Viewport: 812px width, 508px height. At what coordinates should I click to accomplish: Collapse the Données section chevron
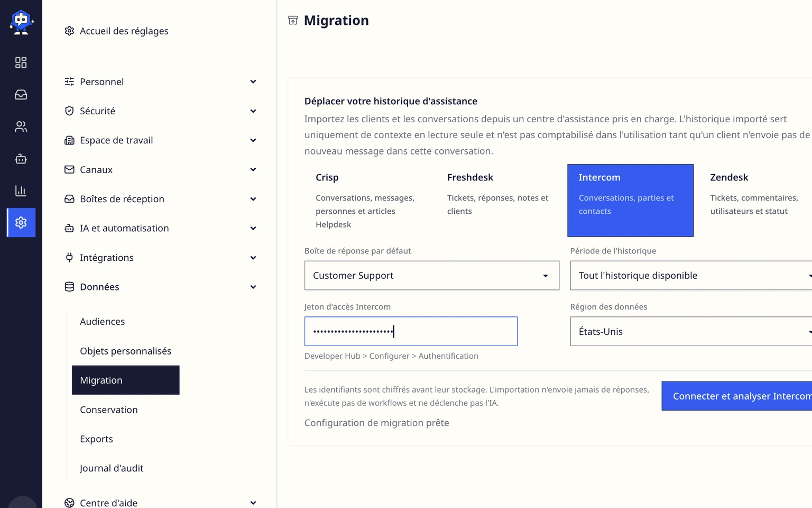[253, 287]
